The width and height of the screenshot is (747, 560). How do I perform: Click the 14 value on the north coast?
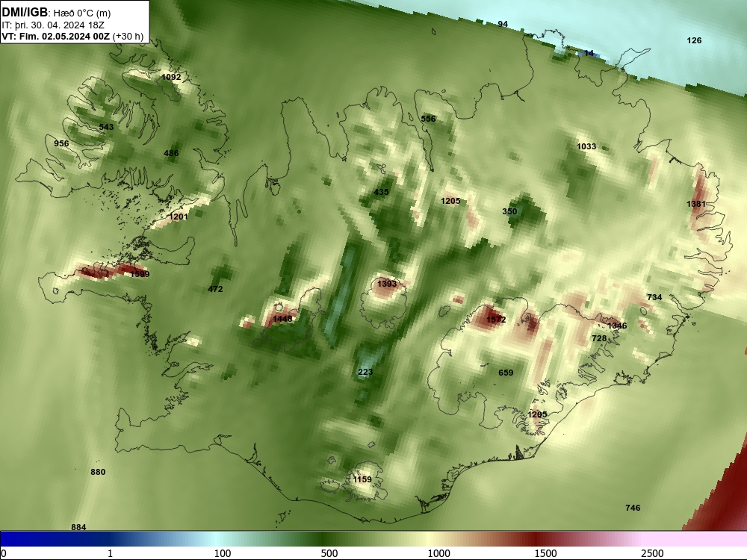pos(589,53)
